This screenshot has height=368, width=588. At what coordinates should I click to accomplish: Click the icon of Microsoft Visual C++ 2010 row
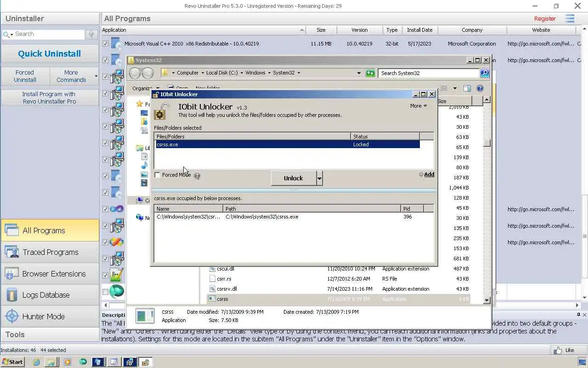click(x=116, y=44)
